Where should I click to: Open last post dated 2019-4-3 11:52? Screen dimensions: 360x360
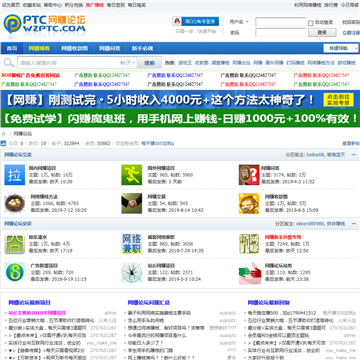tap(299, 182)
